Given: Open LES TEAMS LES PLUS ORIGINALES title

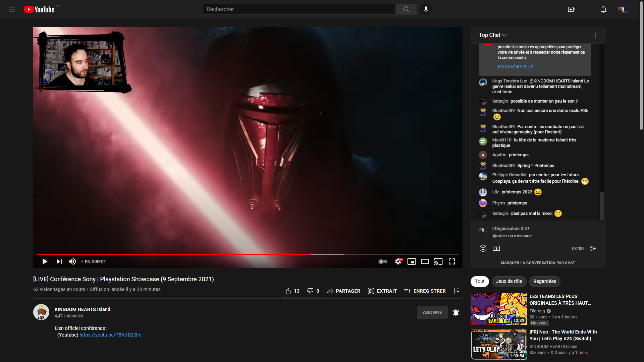Looking at the screenshot, I should (x=560, y=300).
